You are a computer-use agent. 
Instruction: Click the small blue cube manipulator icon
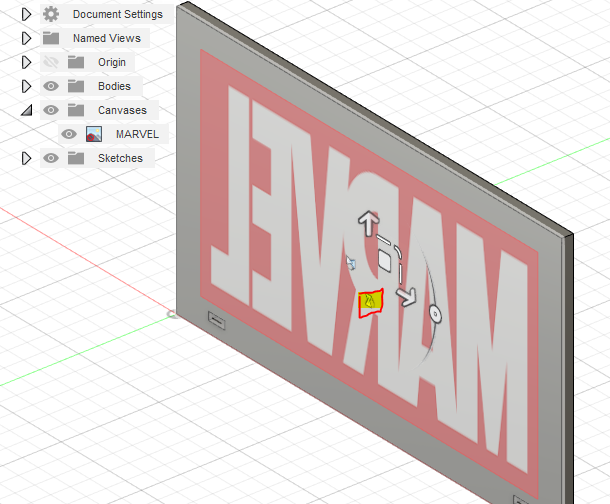[351, 263]
